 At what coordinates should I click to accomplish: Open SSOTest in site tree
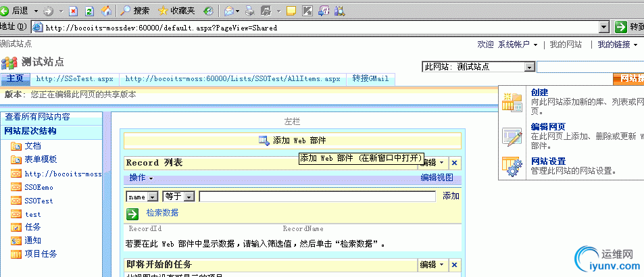pyautogui.click(x=39, y=201)
